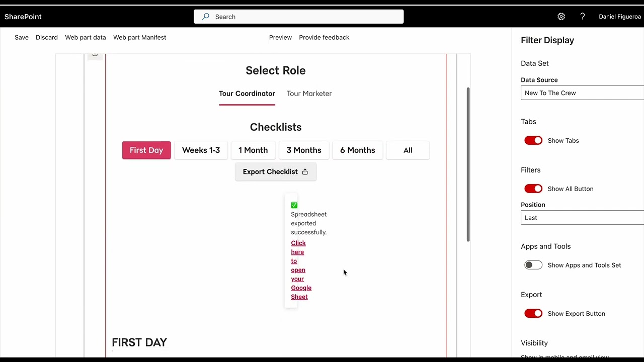This screenshot has height=362, width=644.
Task: Click the canvas vertical scrollbar
Action: pyautogui.click(x=468, y=164)
